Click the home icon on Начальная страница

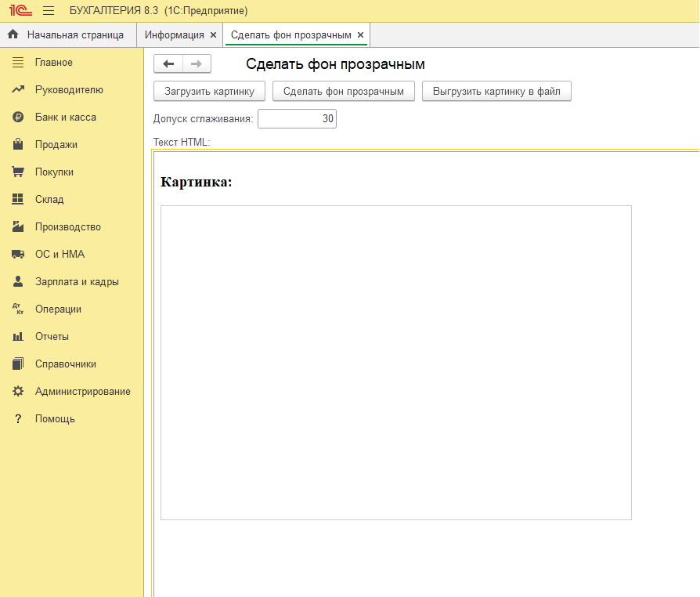[13, 34]
